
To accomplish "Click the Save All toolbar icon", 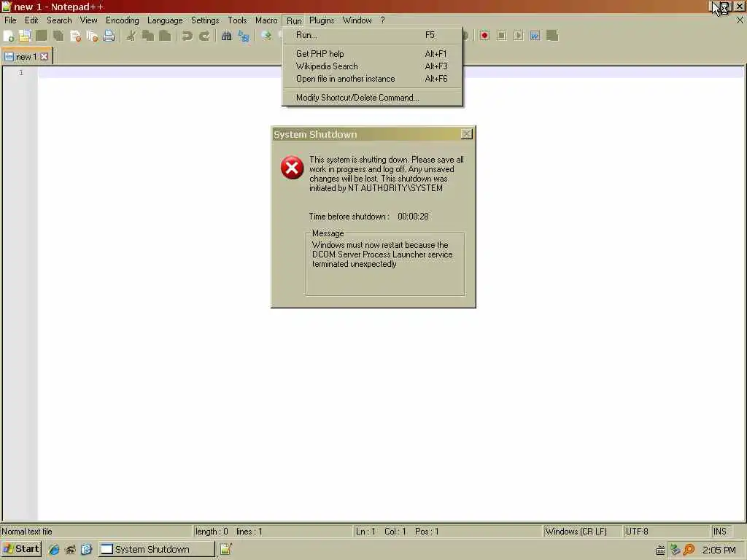I will [x=58, y=36].
